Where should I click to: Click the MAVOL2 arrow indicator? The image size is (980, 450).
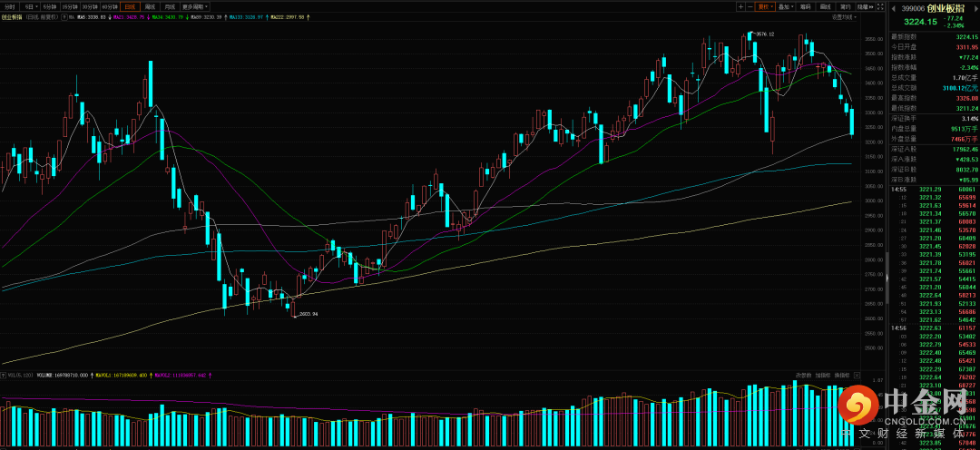210,375
